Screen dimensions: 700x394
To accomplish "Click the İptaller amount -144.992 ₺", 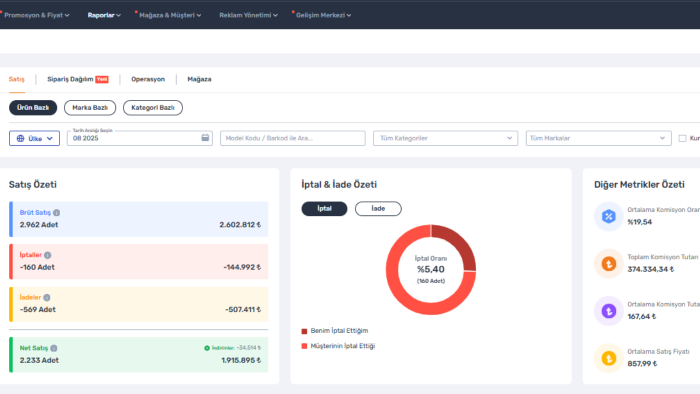I will [242, 267].
